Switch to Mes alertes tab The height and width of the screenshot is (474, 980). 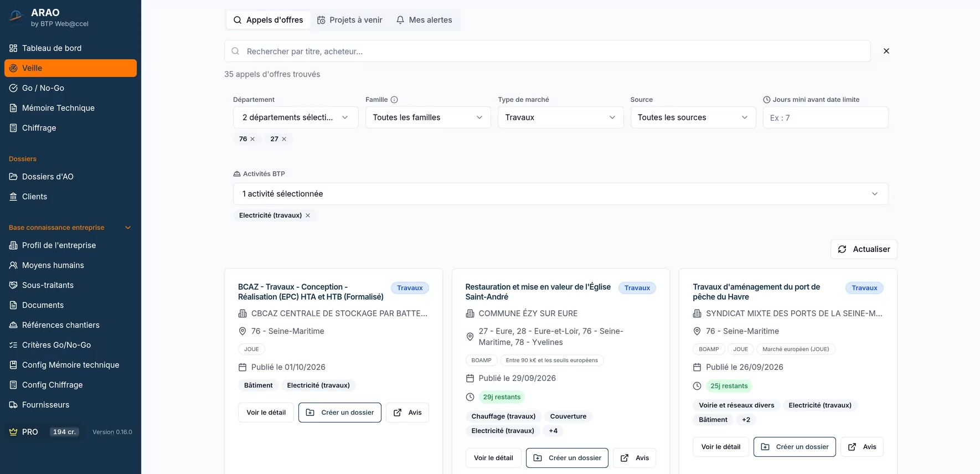tap(424, 20)
